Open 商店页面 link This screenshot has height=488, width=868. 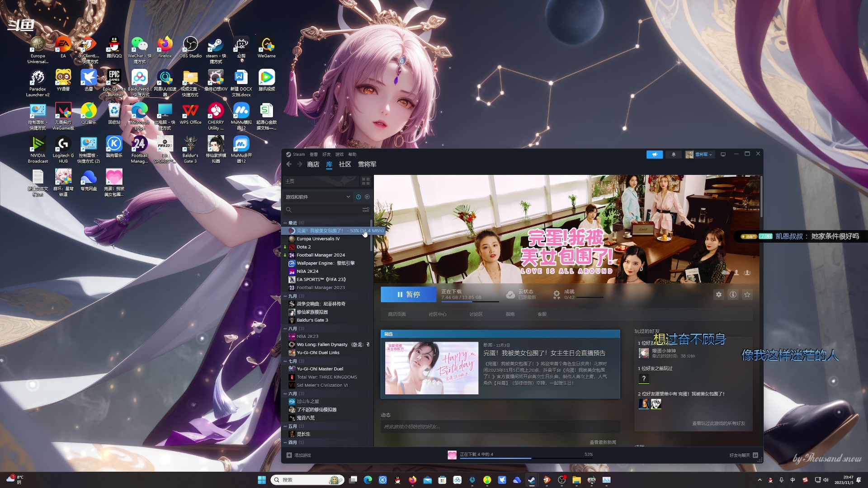tap(397, 314)
